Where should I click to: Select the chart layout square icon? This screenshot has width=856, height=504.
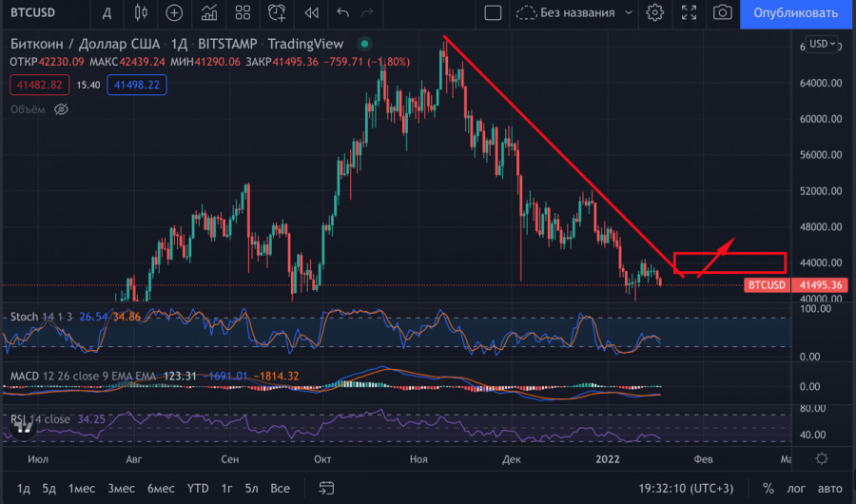(x=493, y=12)
